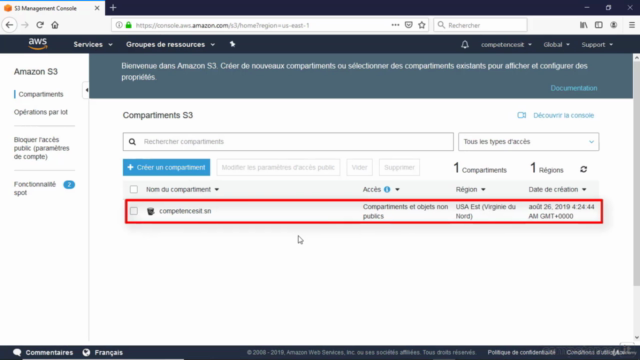Select Compartiments in the left sidebar
Viewport: 640px width, 360px height.
[41, 94]
